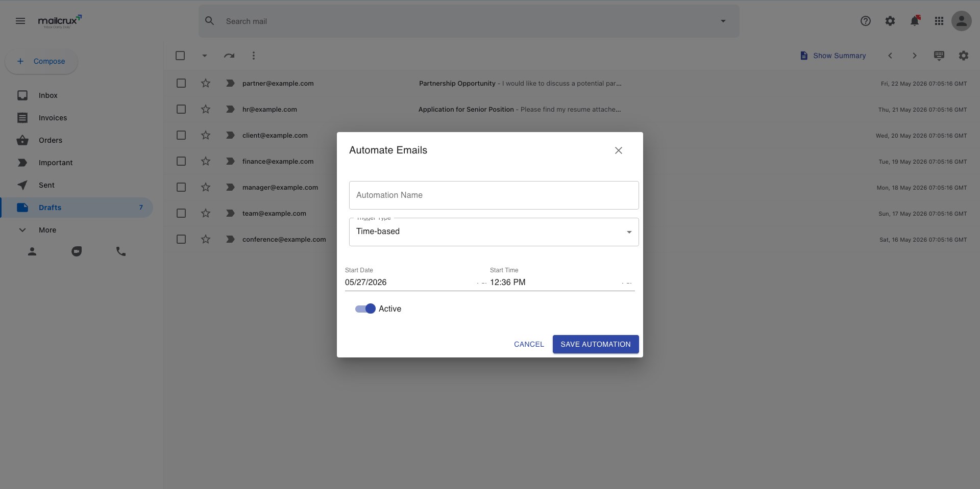This screenshot has width=980, height=489.
Task: Open the user account avatar
Action: click(x=962, y=21)
